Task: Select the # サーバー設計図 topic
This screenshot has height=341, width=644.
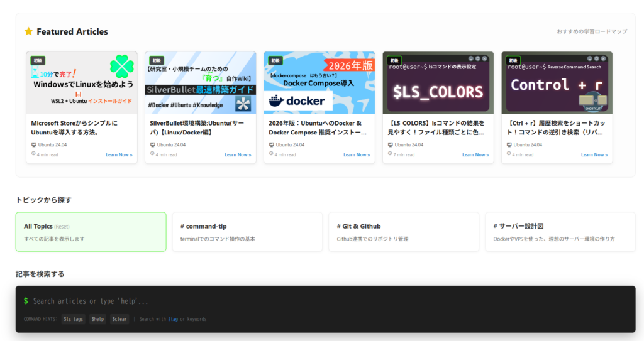Action: pos(560,232)
